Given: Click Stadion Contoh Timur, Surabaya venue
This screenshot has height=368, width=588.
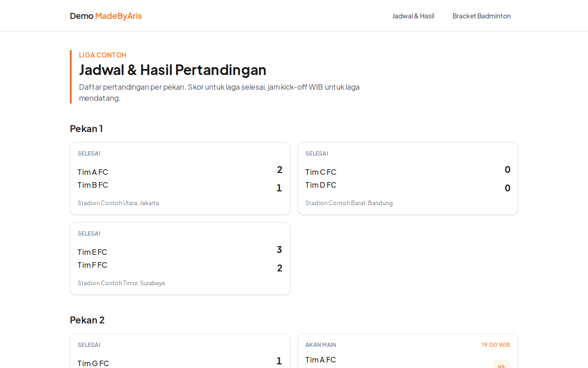Looking at the screenshot, I should [121, 283].
